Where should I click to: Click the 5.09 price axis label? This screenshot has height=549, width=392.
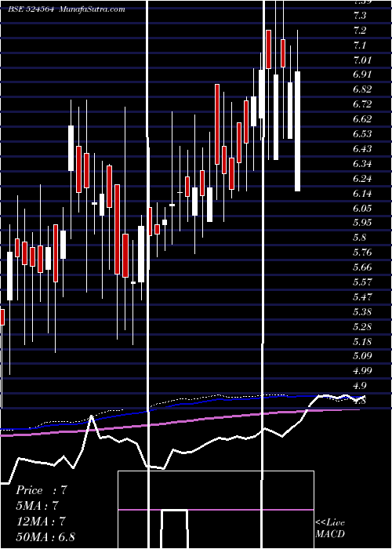coord(362,356)
